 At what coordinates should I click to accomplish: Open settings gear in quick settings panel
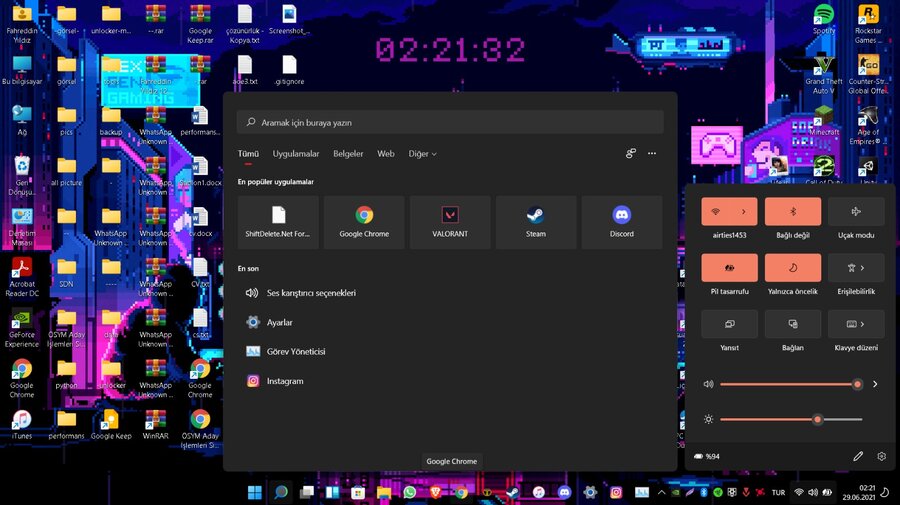coord(881,456)
